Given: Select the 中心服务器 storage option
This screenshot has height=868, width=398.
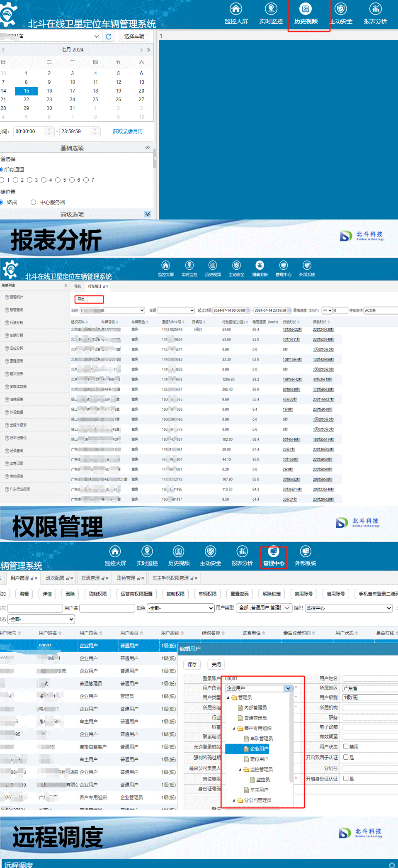Looking at the screenshot, I should 34,202.
